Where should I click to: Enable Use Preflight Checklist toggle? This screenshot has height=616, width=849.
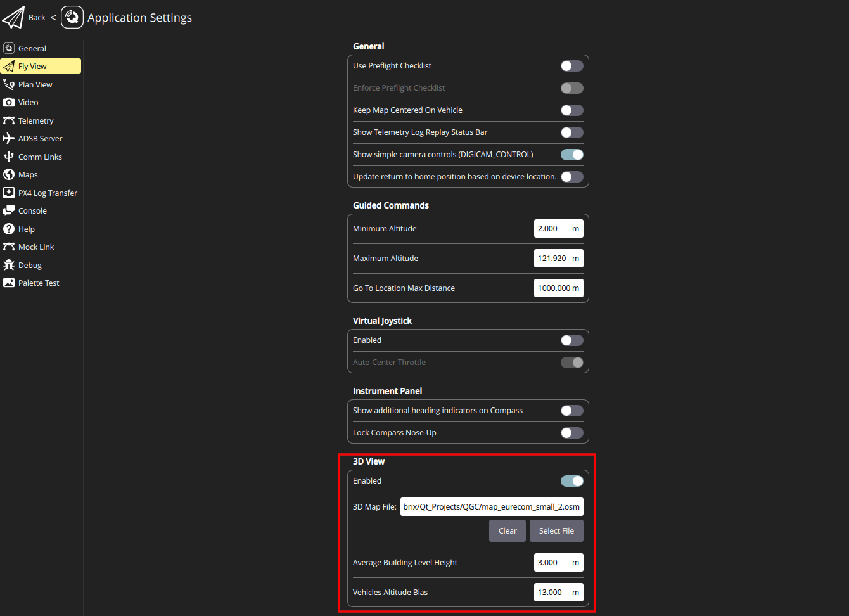coord(571,66)
